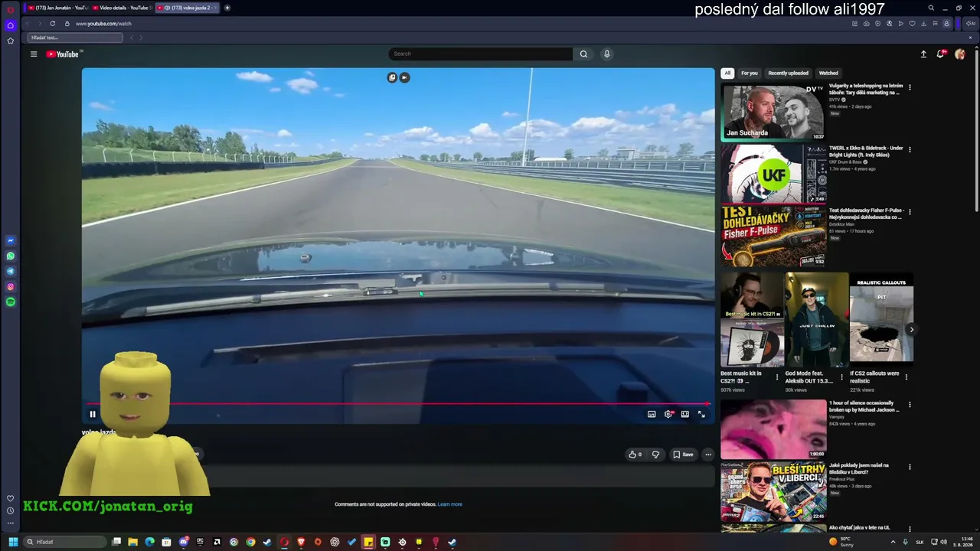Select the 'For you' filter chip
Viewport: 980px width, 551px height.
pos(750,73)
